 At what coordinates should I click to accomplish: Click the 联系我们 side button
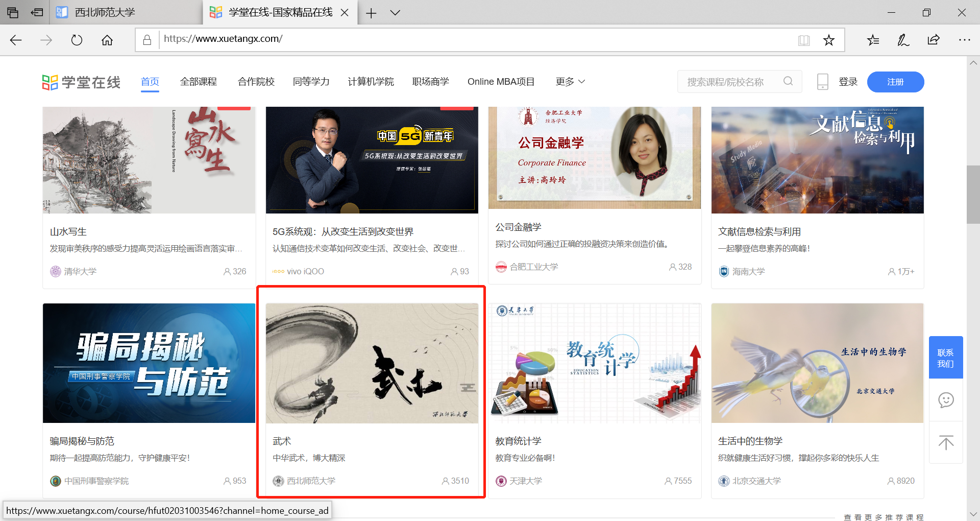tap(945, 358)
